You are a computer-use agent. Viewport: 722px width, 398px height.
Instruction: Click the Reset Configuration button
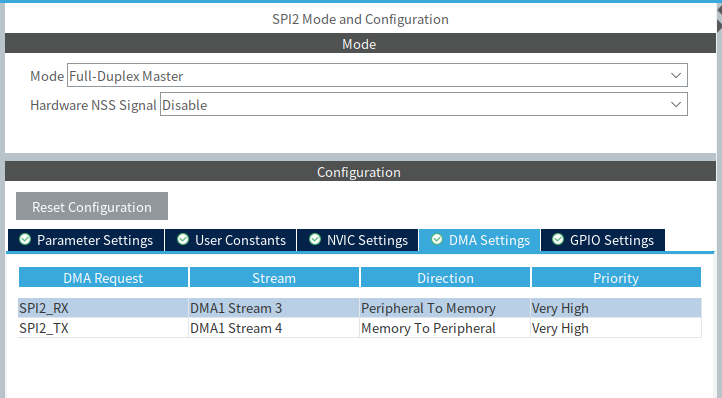point(92,206)
